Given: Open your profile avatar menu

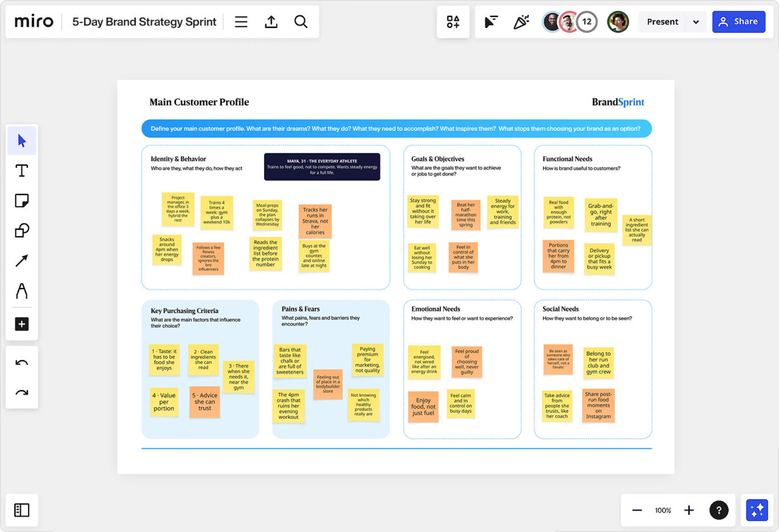Looking at the screenshot, I should [x=618, y=22].
